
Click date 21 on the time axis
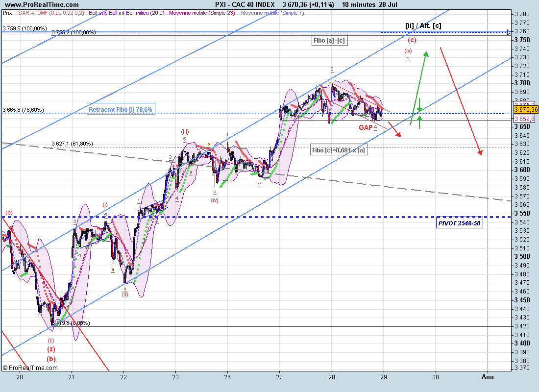pyautogui.click(x=72, y=377)
